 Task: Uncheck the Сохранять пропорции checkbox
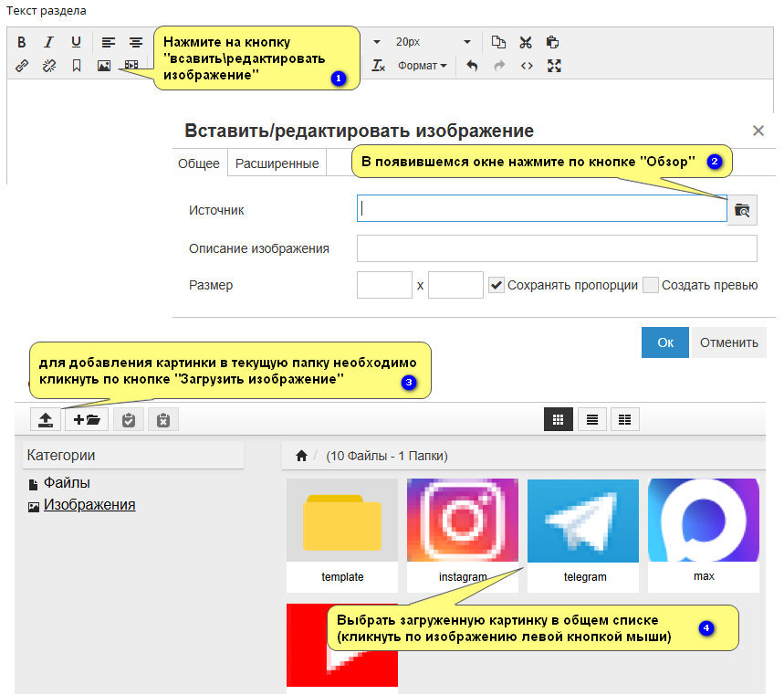coord(497,285)
